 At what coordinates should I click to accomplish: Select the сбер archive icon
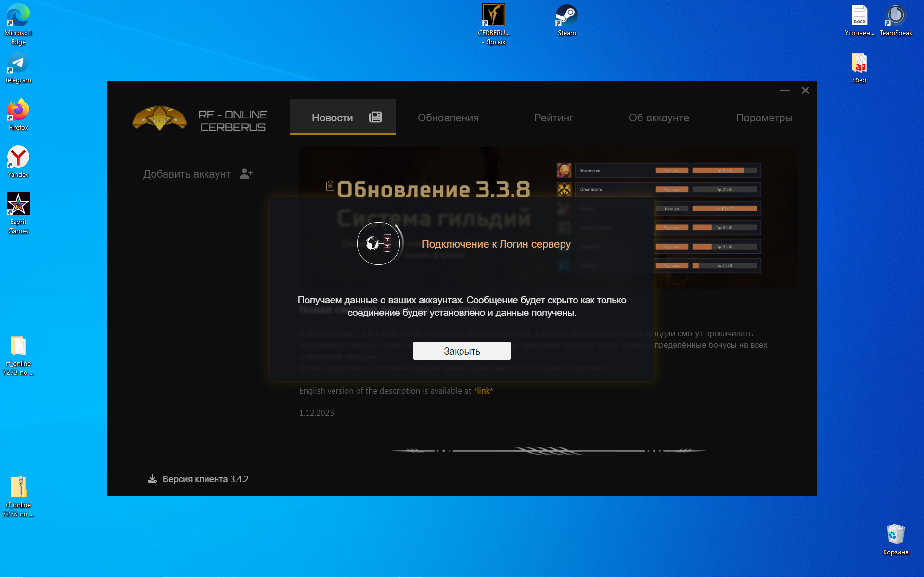[x=860, y=68]
